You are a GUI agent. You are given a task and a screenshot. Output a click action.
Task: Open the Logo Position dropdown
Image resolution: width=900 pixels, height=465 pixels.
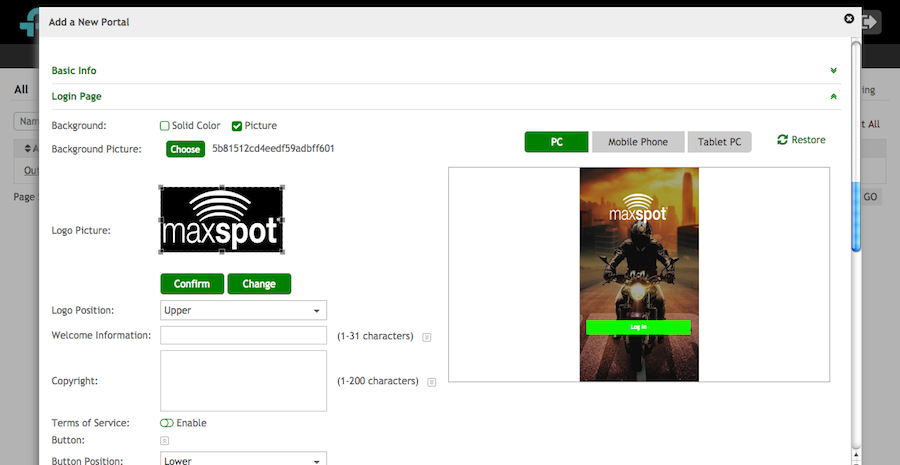(243, 310)
